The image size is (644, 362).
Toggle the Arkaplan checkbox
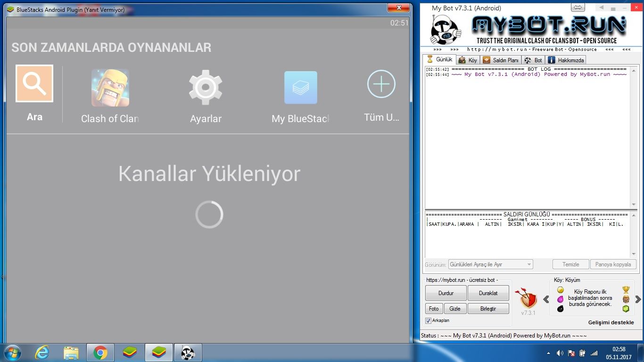pos(428,321)
